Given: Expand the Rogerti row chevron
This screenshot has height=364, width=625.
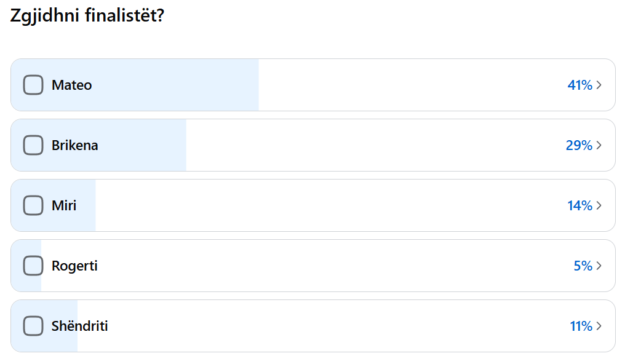Looking at the screenshot, I should tap(599, 266).
